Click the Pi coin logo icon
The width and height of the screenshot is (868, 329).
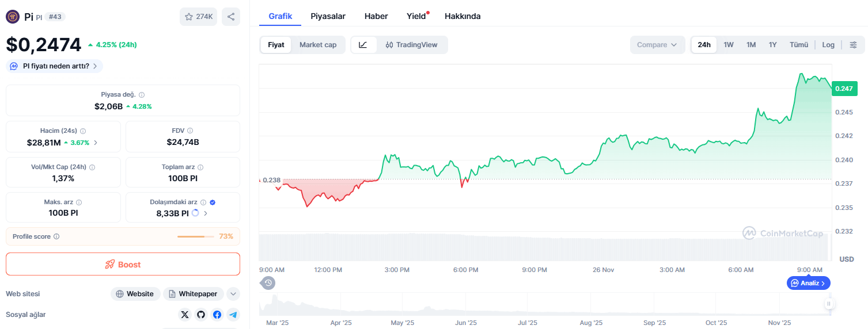(x=13, y=17)
